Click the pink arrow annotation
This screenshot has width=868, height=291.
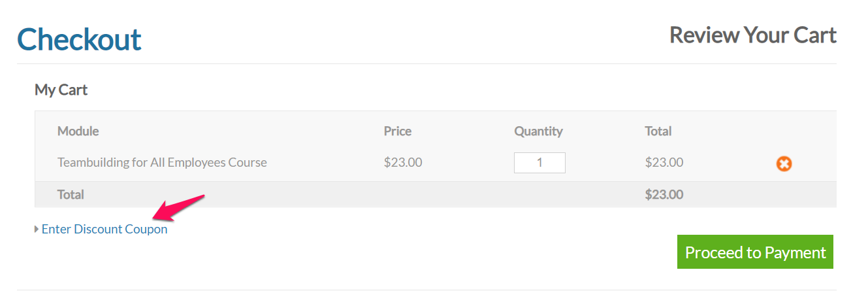[179, 207]
